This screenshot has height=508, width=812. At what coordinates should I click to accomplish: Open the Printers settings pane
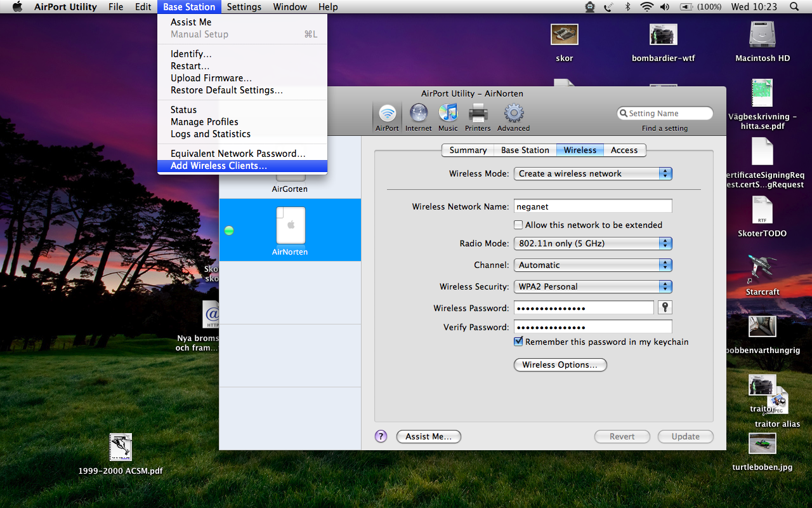click(478, 118)
